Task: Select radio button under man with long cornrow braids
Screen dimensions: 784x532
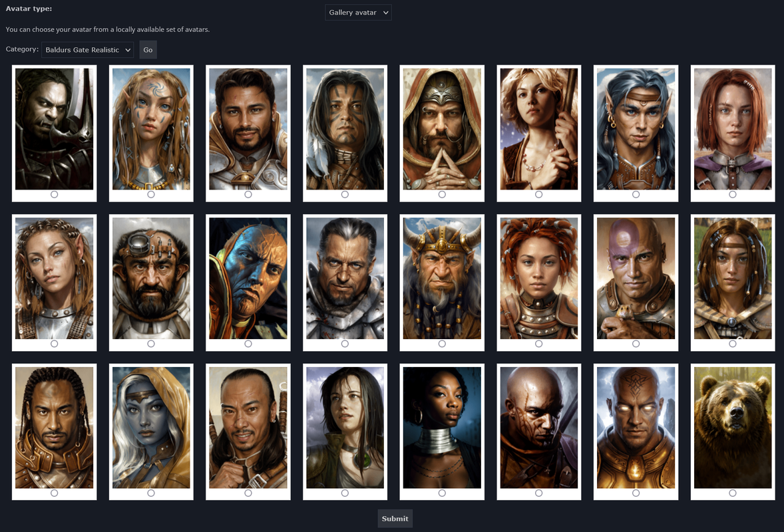Action: click(x=54, y=493)
